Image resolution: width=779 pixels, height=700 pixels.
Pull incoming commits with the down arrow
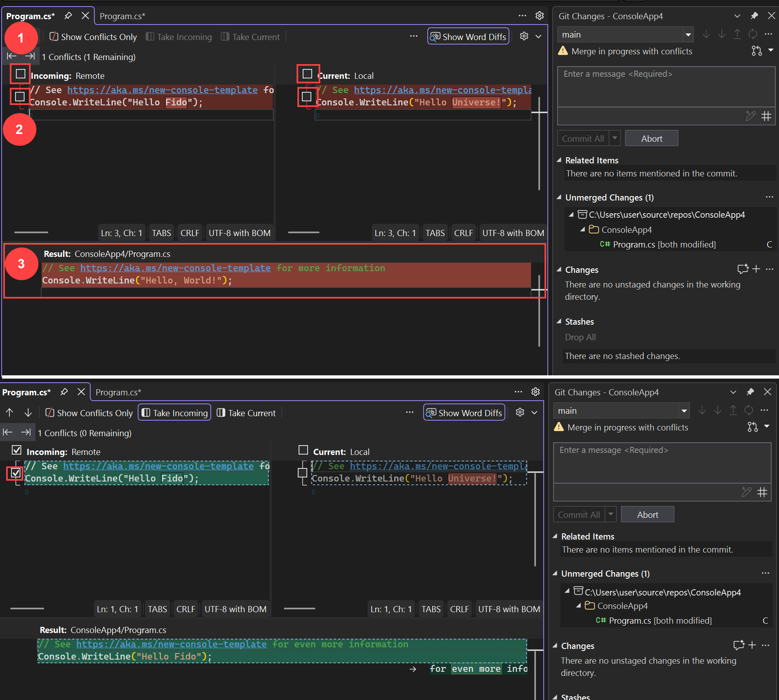721,34
